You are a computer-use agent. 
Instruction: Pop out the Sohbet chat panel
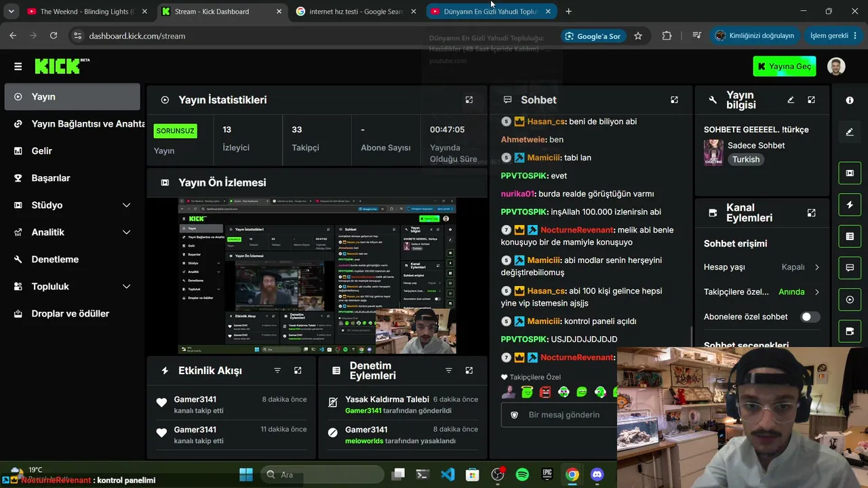coord(674,100)
